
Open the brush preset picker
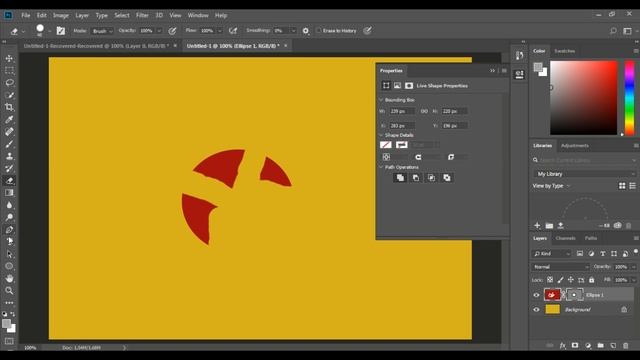pos(49,31)
